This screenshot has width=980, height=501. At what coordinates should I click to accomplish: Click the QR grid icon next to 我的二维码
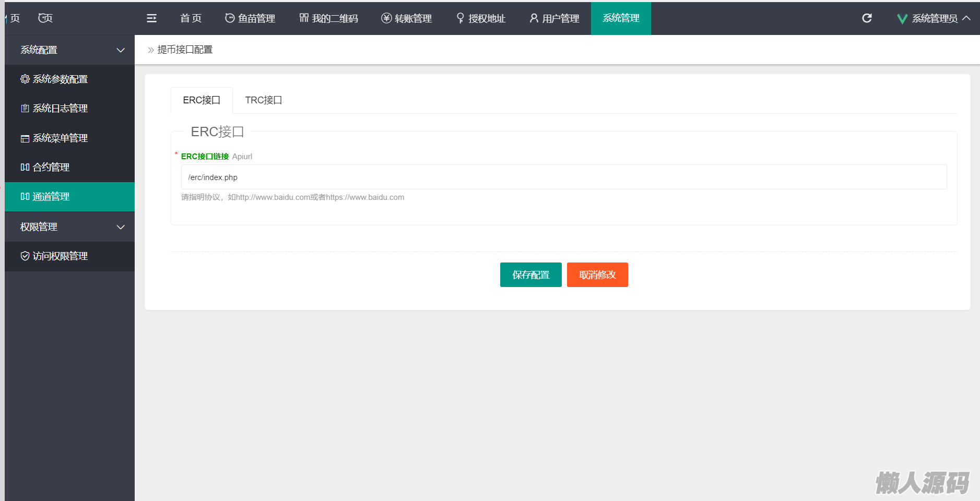[304, 18]
